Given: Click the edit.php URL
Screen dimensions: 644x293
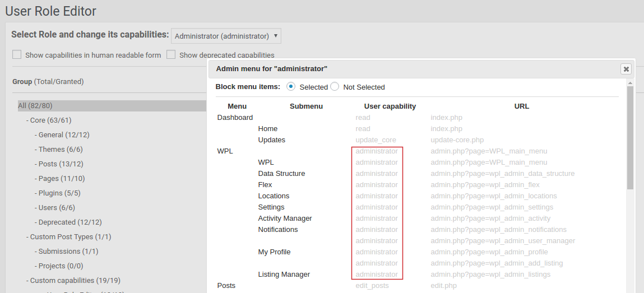Looking at the screenshot, I should pos(443,285).
